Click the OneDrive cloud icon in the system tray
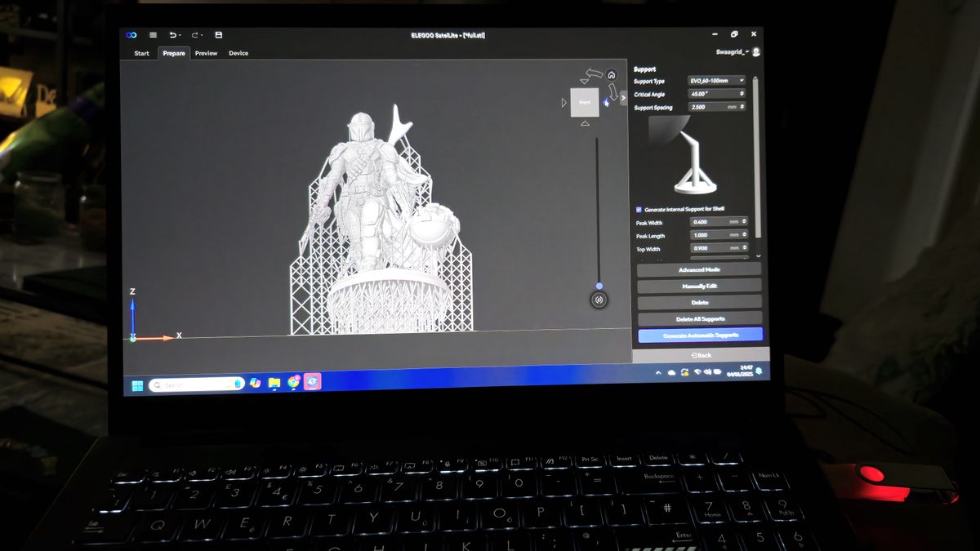 point(671,373)
